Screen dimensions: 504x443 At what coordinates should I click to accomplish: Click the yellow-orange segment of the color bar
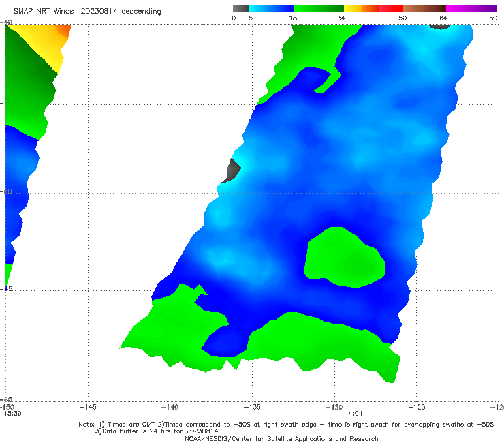tap(362, 8)
